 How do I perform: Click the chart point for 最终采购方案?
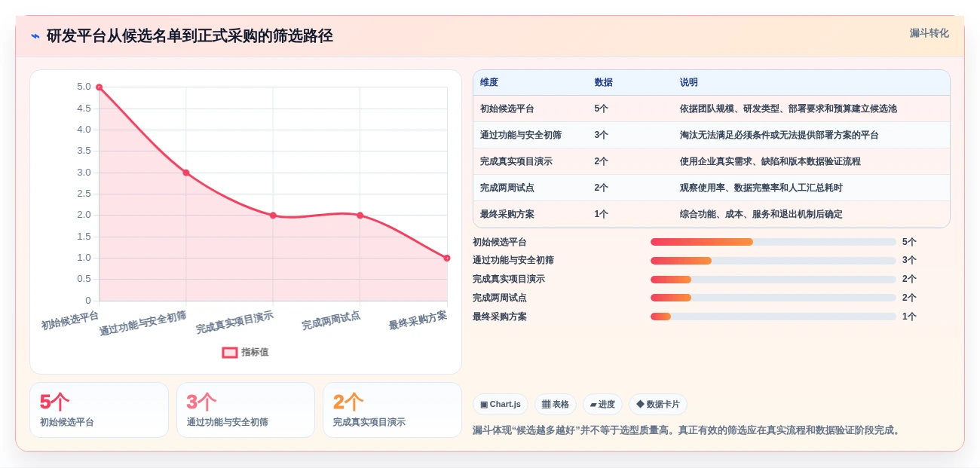447,258
